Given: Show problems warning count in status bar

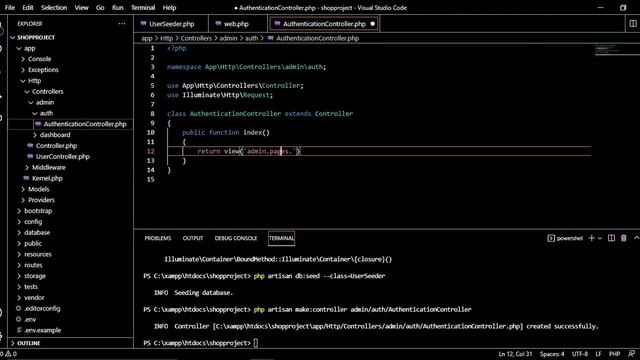Looking at the screenshot, I should tap(8, 354).
